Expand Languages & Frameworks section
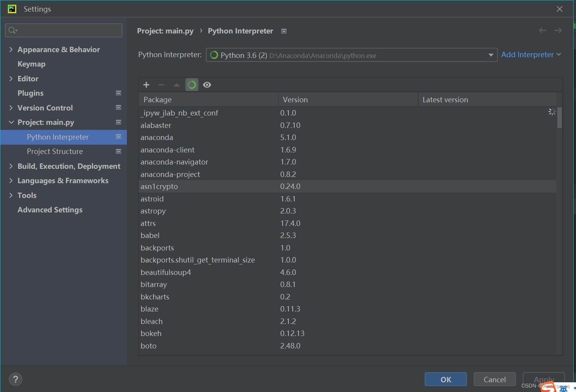576x392 pixels. 11,180
